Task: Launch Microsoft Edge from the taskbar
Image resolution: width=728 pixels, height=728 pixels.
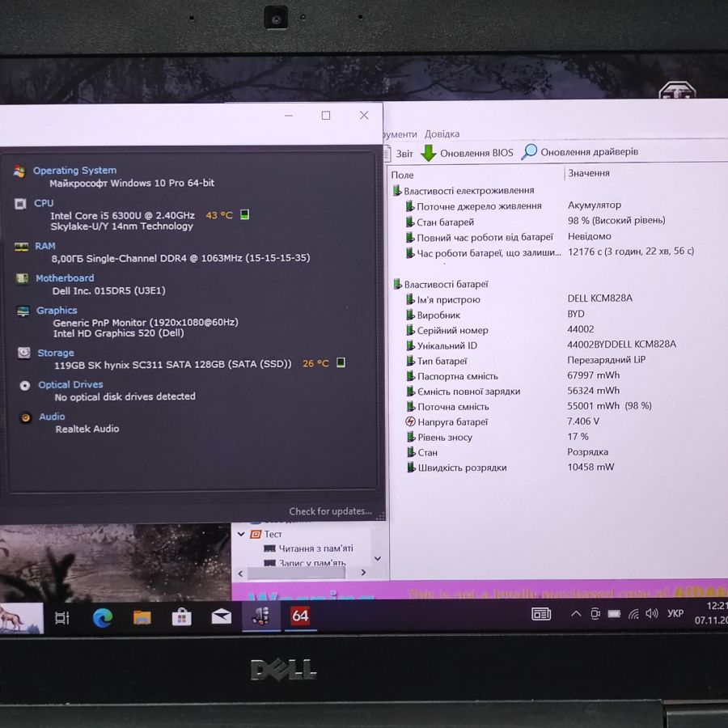Action: 103,617
